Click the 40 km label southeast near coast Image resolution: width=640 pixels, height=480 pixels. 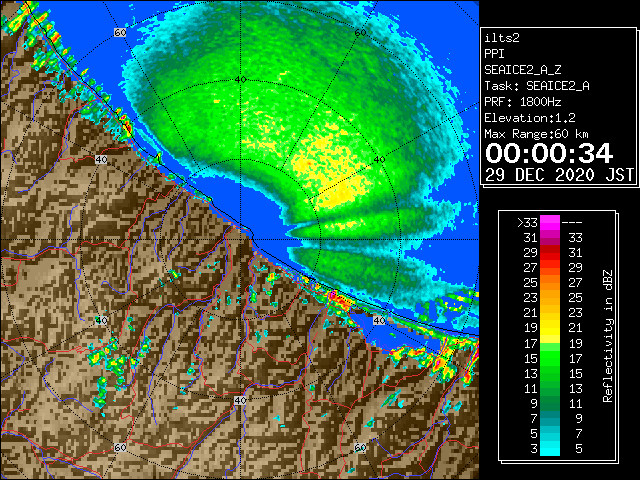[379, 321]
